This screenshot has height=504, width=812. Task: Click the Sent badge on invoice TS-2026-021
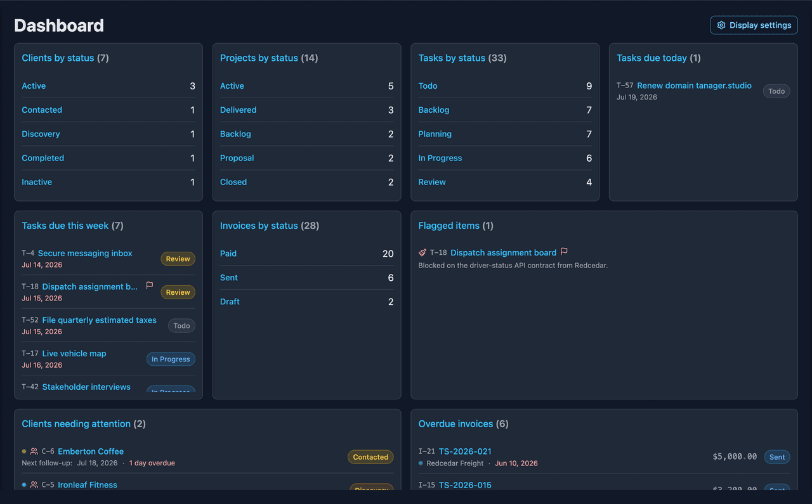[777, 457]
